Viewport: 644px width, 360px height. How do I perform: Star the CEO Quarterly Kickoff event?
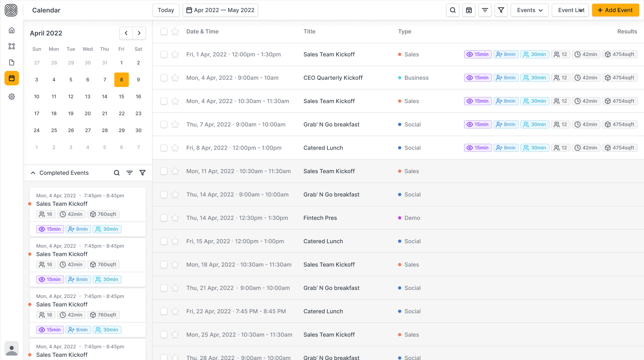[175, 78]
